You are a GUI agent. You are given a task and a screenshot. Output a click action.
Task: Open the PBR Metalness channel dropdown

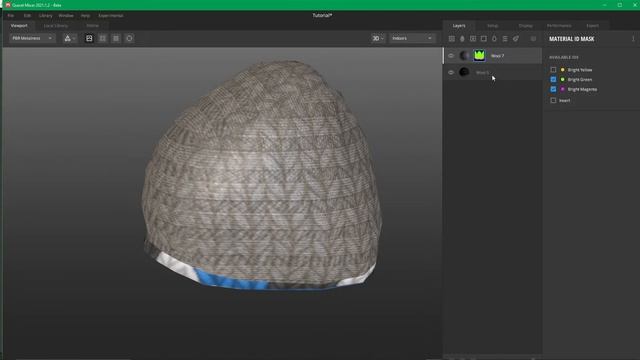(32, 38)
